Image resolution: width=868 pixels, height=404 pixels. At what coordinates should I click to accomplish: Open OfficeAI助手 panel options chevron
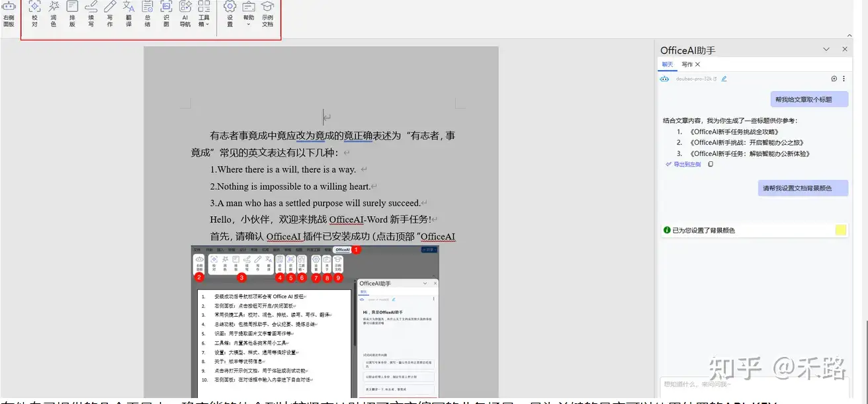(x=826, y=50)
